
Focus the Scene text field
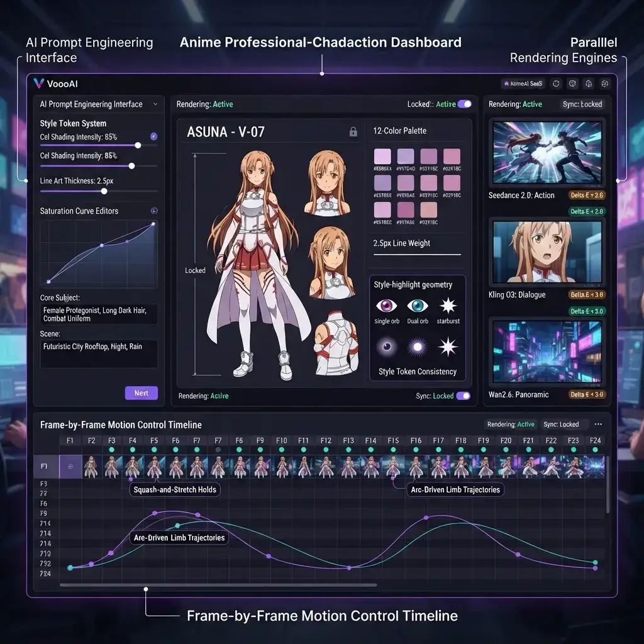click(99, 353)
